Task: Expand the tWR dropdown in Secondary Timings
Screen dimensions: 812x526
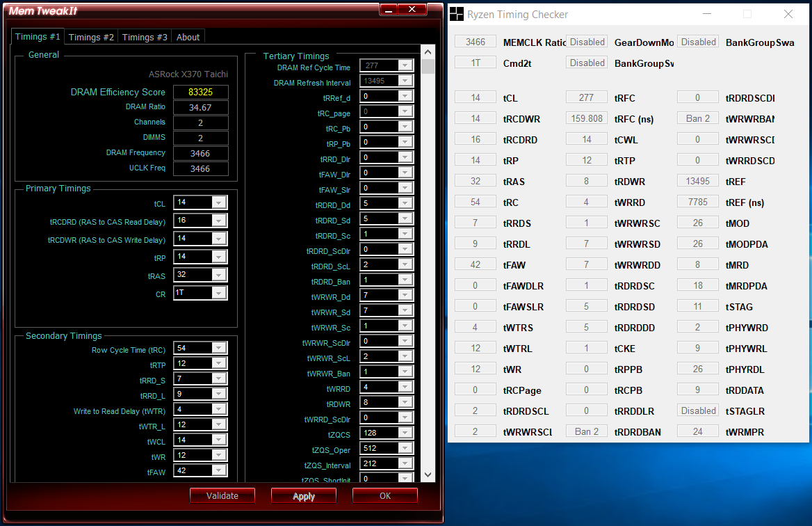Action: [218, 456]
